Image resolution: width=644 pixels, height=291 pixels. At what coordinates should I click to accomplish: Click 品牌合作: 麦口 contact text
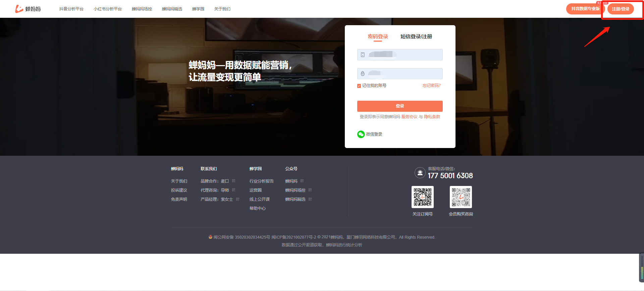click(215, 181)
